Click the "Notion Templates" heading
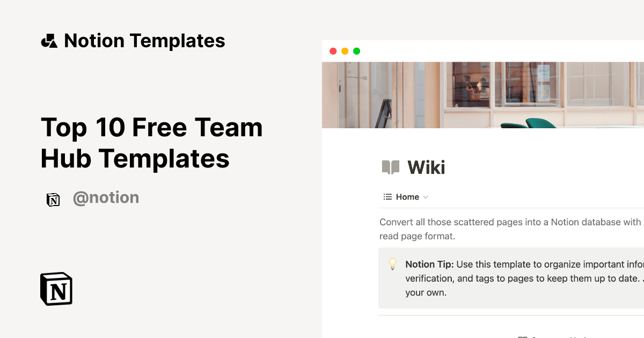The height and width of the screenshot is (338, 644). click(144, 40)
